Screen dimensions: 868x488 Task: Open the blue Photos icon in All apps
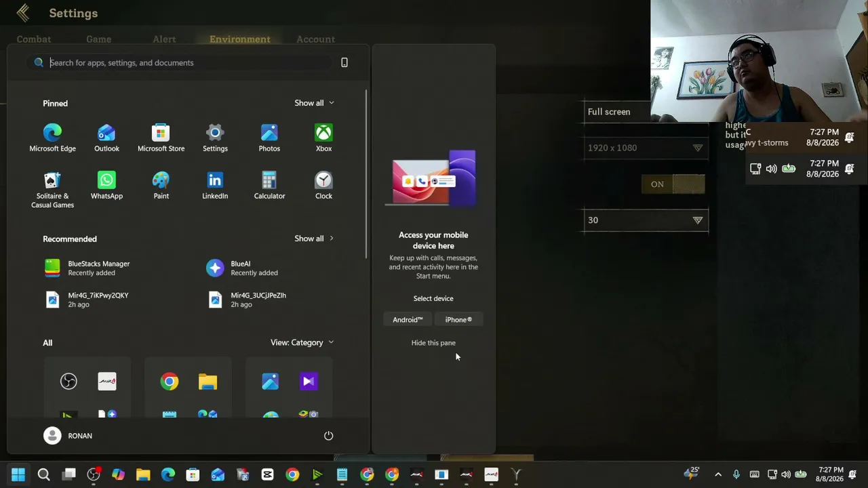[270, 382]
